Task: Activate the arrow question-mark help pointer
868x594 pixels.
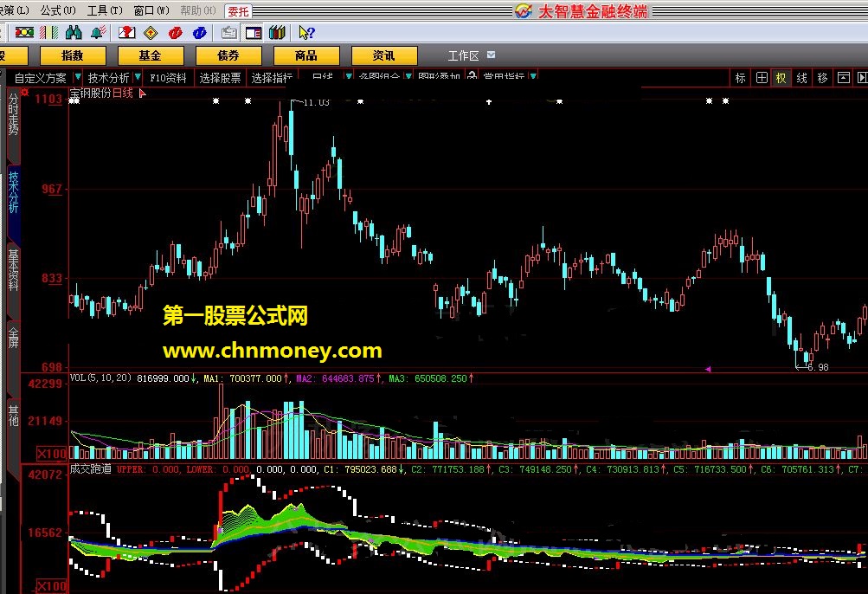Action: coord(306,33)
